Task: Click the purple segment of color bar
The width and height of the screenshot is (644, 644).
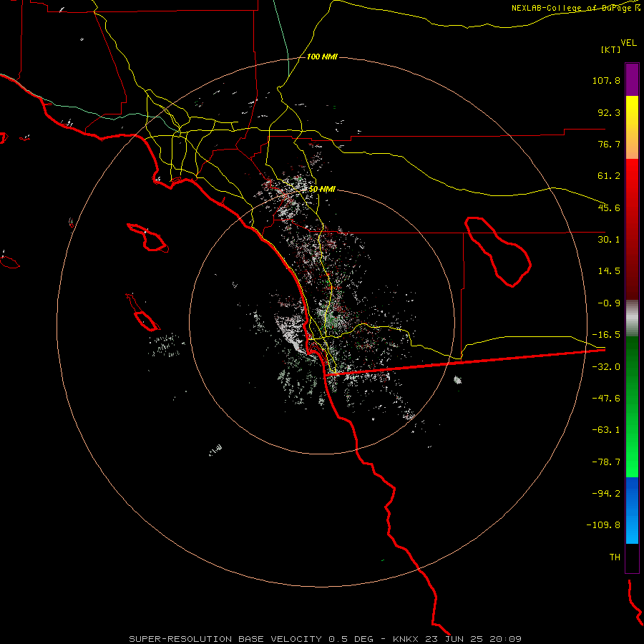Action: coord(632,79)
